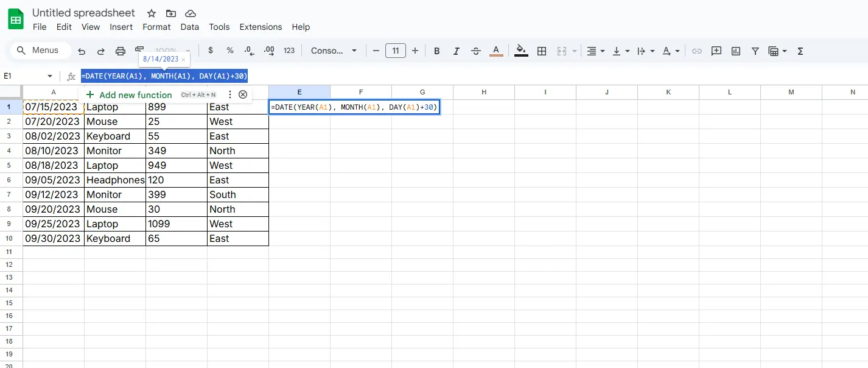This screenshot has width=868, height=368.
Task: Click the Menus search button
Action: point(38,51)
